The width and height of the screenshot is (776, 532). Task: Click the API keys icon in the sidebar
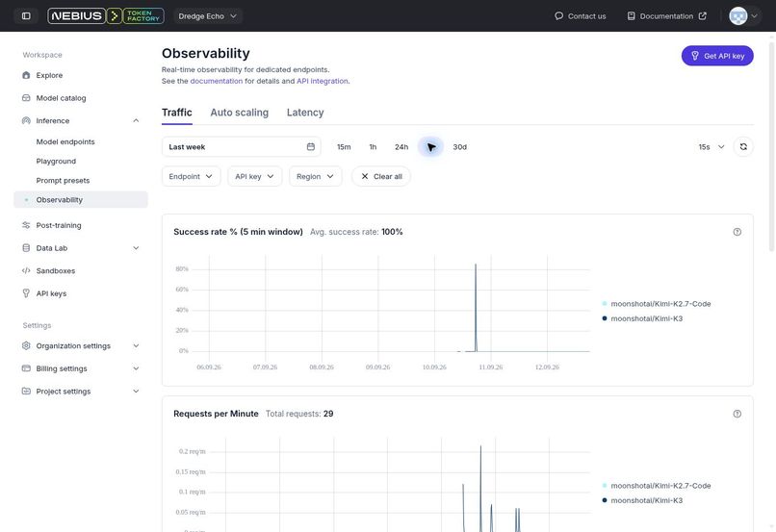point(26,293)
